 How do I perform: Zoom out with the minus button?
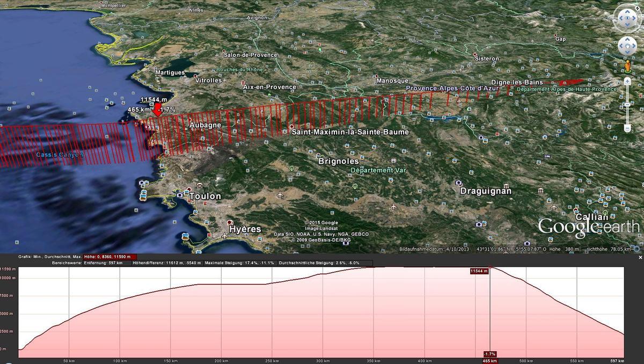tap(627, 128)
